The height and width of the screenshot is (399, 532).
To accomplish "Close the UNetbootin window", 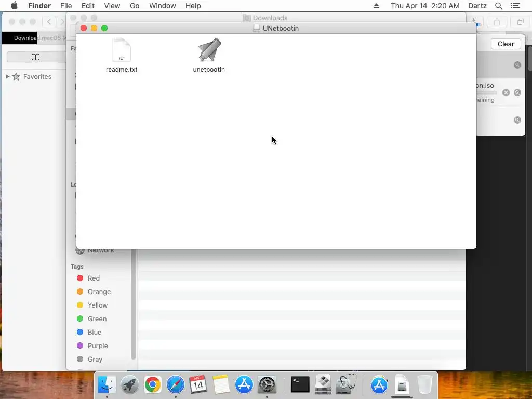I will coord(84,28).
